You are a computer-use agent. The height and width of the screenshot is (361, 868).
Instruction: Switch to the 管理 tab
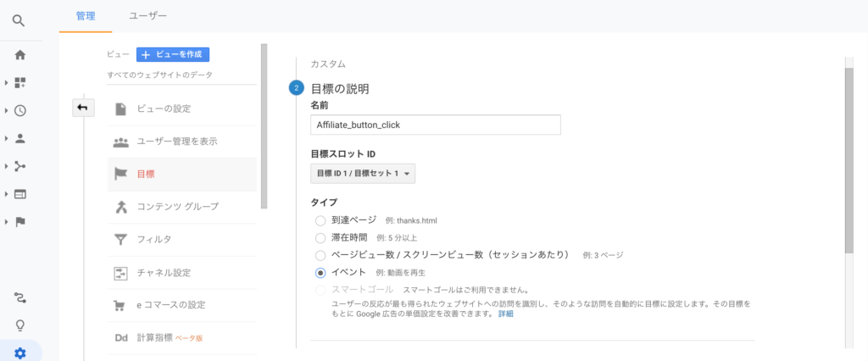click(x=86, y=15)
